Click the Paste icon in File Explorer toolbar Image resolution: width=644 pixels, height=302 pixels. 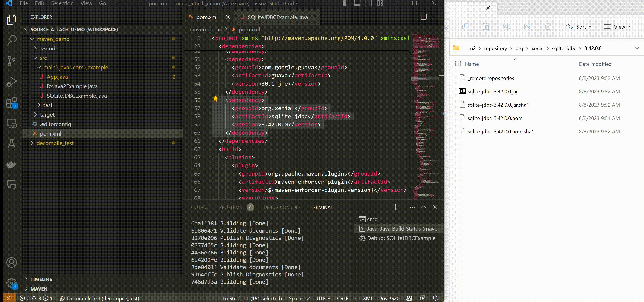(486, 26)
